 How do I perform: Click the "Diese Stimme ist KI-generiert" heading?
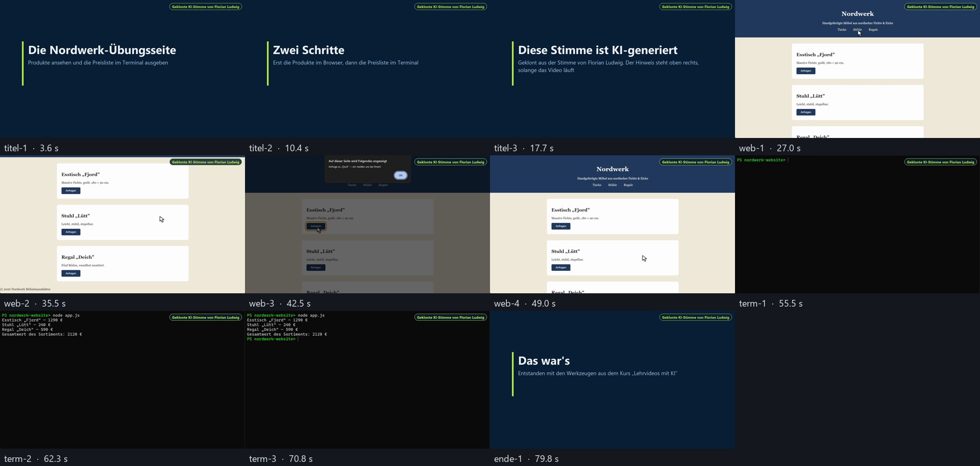pyautogui.click(x=598, y=50)
